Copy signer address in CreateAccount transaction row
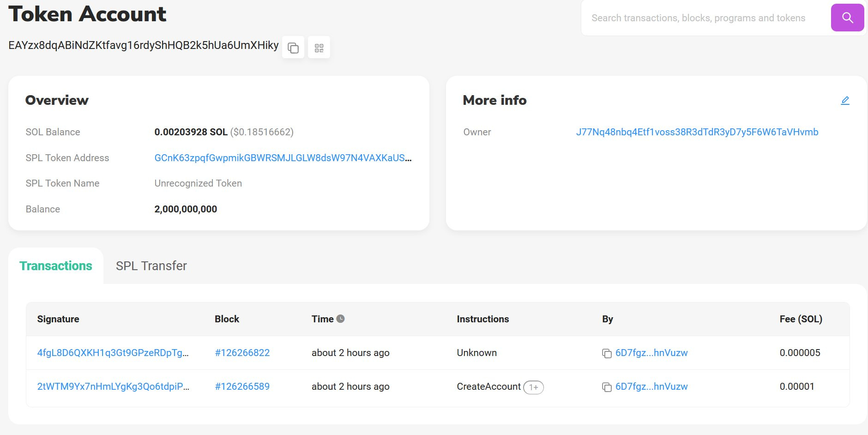This screenshot has width=868, height=435. coord(607,387)
